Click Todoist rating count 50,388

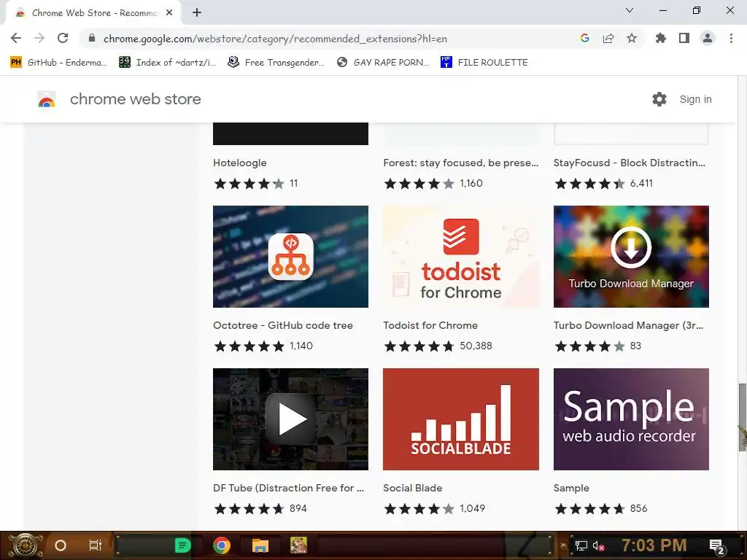476,346
